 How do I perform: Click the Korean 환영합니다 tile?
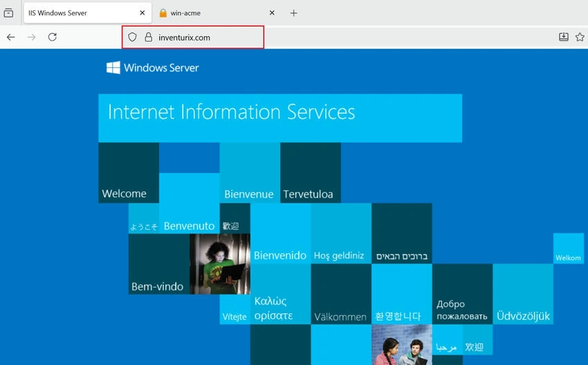point(402,294)
